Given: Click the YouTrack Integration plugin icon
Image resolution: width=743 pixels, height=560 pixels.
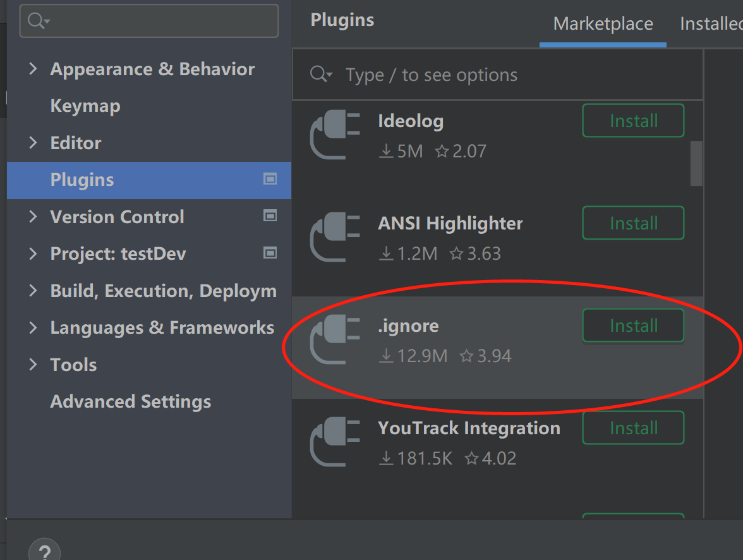Looking at the screenshot, I should pyautogui.click(x=335, y=442).
